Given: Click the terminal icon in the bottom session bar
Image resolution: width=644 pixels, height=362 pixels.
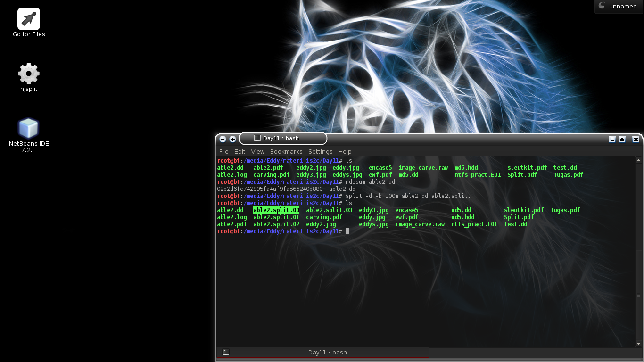Looking at the screenshot, I should coord(225,352).
